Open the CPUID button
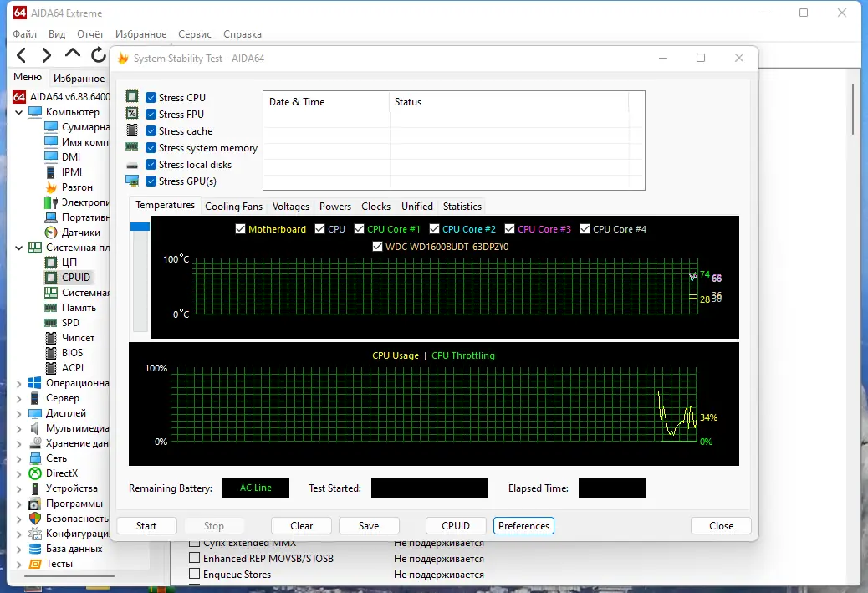Viewport: 868px width, 593px height. click(x=456, y=526)
